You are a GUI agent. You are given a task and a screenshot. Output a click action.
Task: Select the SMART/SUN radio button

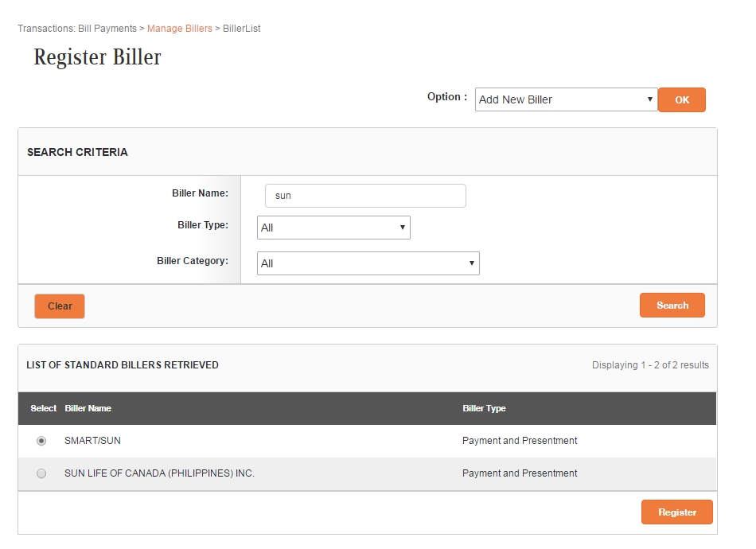click(41, 440)
